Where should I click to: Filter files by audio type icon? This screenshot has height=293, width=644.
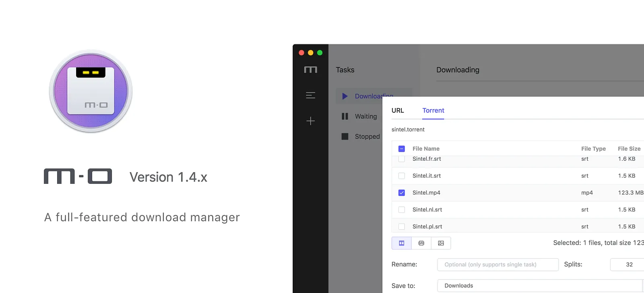click(x=421, y=243)
